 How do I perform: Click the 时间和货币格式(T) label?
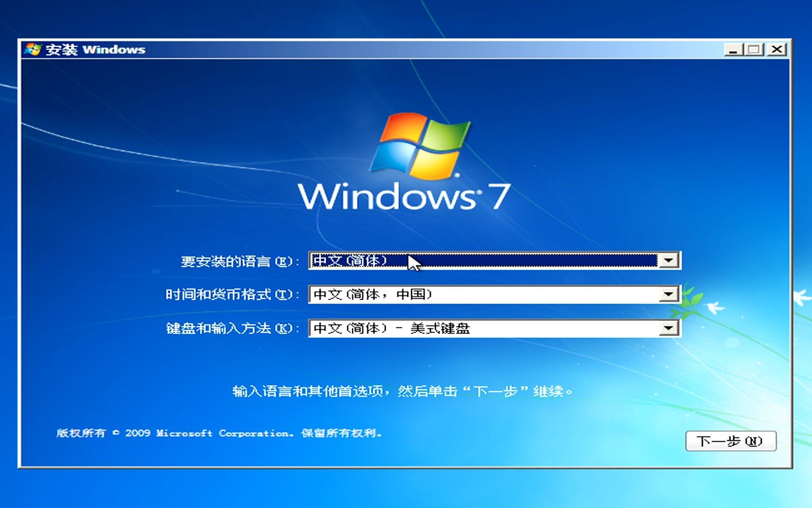(232, 295)
